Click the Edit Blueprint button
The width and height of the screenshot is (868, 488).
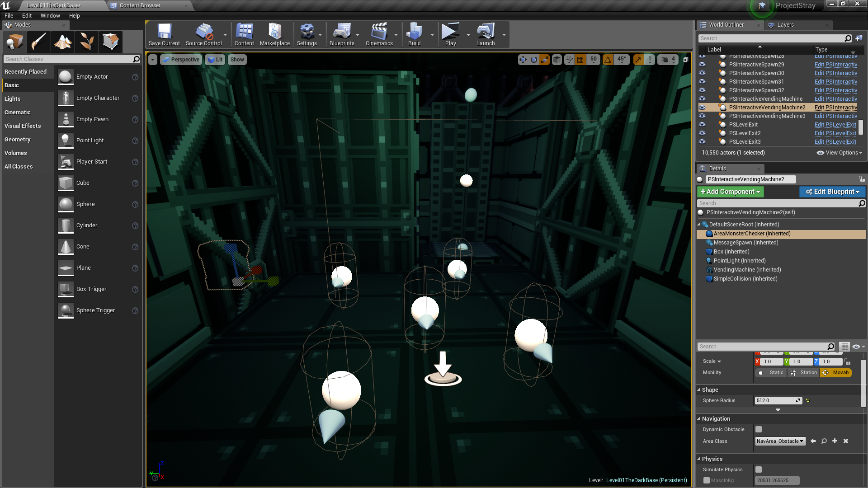pyautogui.click(x=832, y=192)
